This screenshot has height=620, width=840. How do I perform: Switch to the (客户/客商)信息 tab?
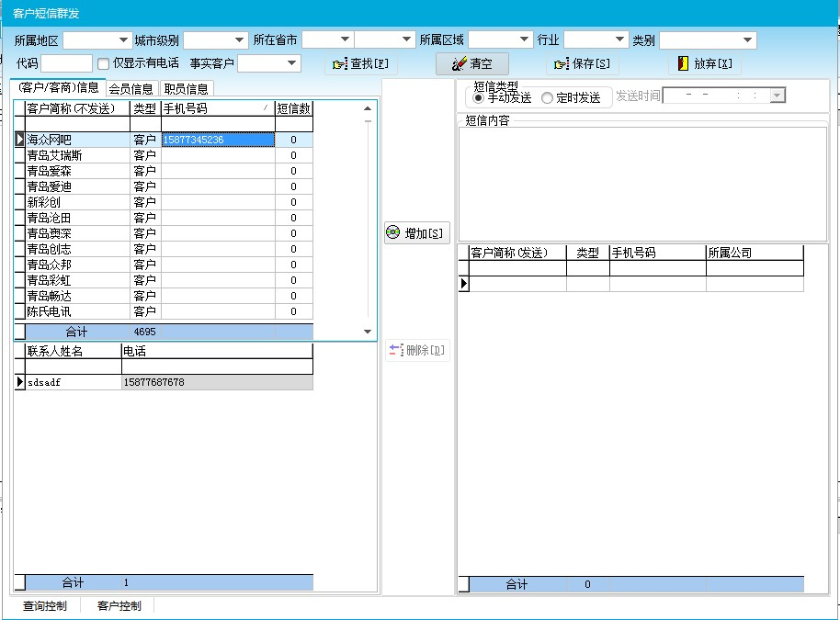tap(58, 88)
